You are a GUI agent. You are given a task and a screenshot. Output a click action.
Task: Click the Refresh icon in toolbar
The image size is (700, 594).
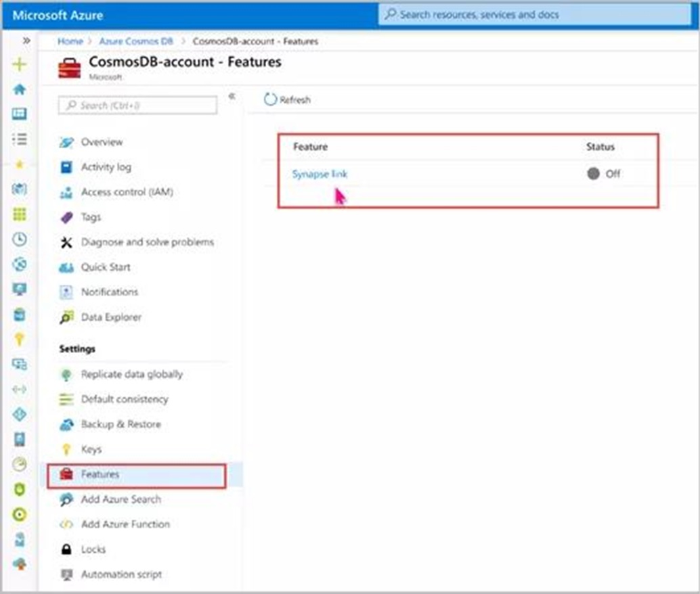[270, 99]
